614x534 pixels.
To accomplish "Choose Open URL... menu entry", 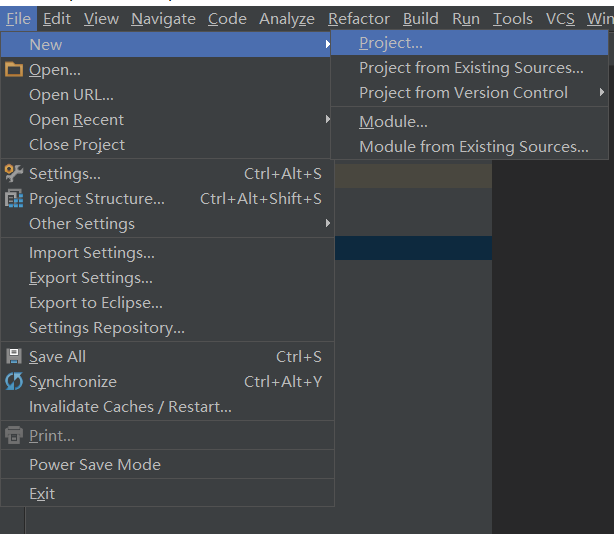I will (168, 94).
